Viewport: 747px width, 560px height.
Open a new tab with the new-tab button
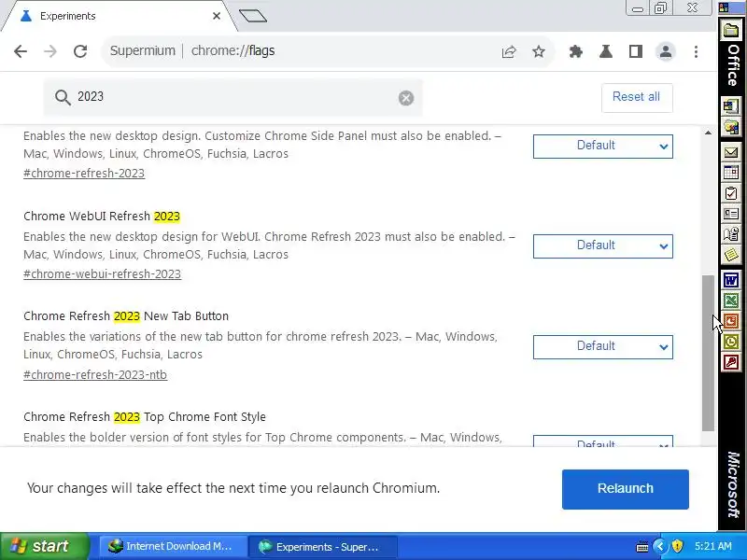[253, 16]
